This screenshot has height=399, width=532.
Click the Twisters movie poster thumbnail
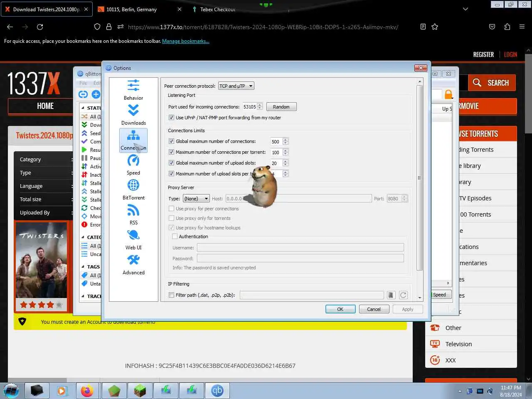pos(41,260)
